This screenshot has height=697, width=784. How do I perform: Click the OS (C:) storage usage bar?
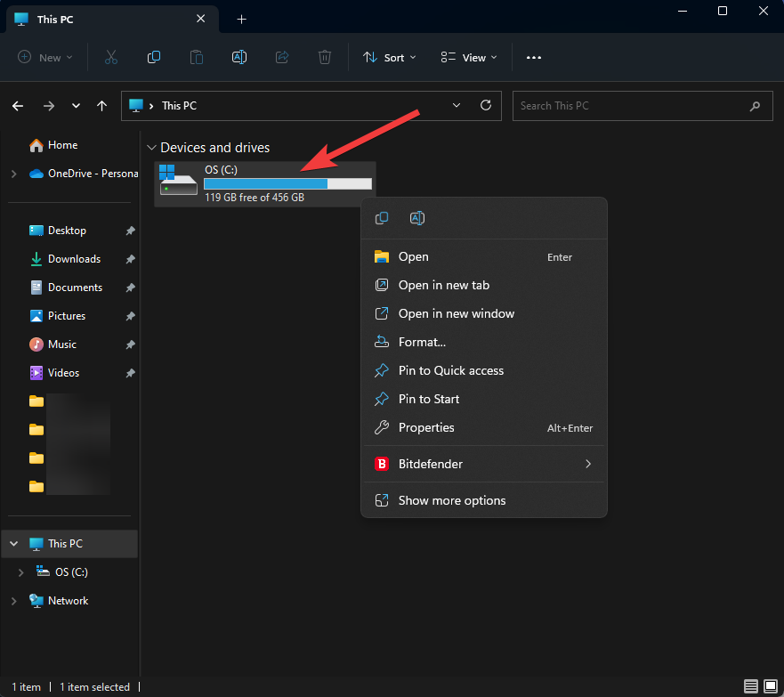pyautogui.click(x=287, y=183)
